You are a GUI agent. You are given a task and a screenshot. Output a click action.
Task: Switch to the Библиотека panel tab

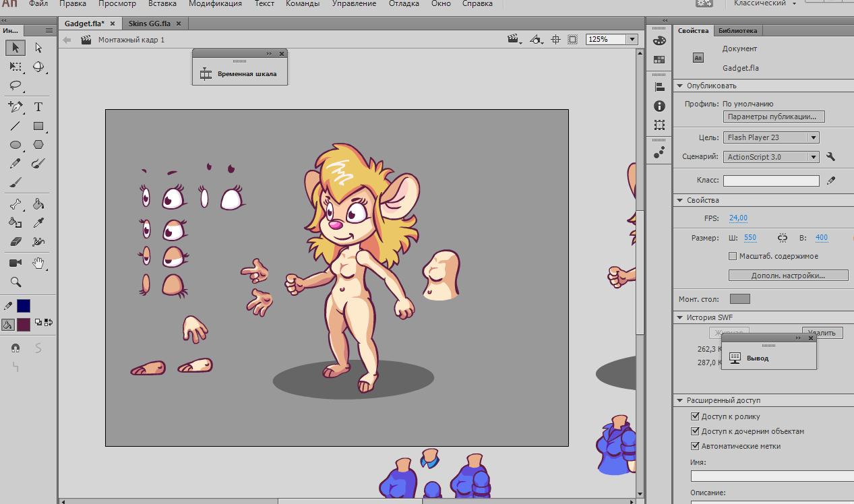tap(737, 30)
